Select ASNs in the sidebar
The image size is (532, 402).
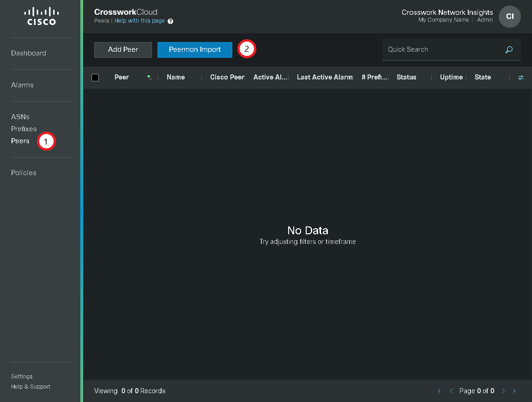point(20,116)
